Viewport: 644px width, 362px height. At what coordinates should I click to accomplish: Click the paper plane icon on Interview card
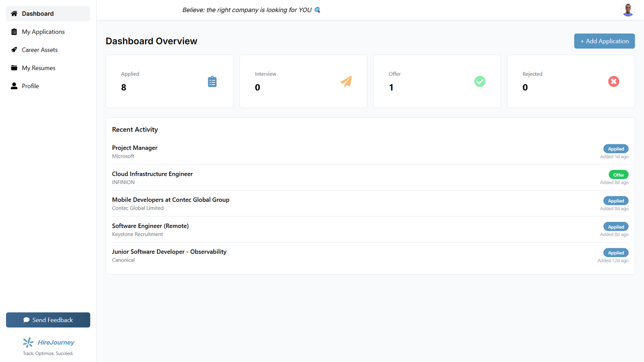pos(346,81)
